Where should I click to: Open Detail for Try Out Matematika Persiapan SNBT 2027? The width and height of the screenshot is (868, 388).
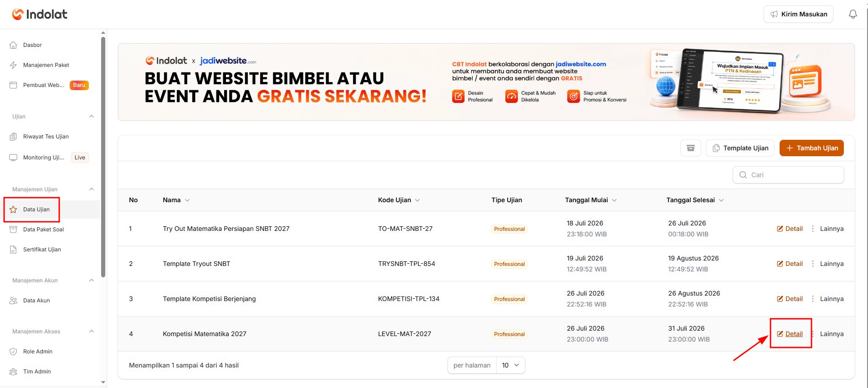(x=790, y=229)
